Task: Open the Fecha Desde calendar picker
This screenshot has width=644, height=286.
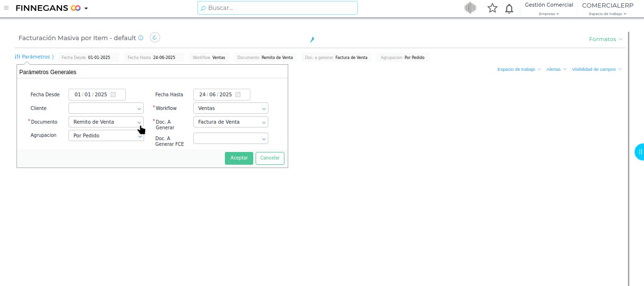Action: pyautogui.click(x=113, y=94)
